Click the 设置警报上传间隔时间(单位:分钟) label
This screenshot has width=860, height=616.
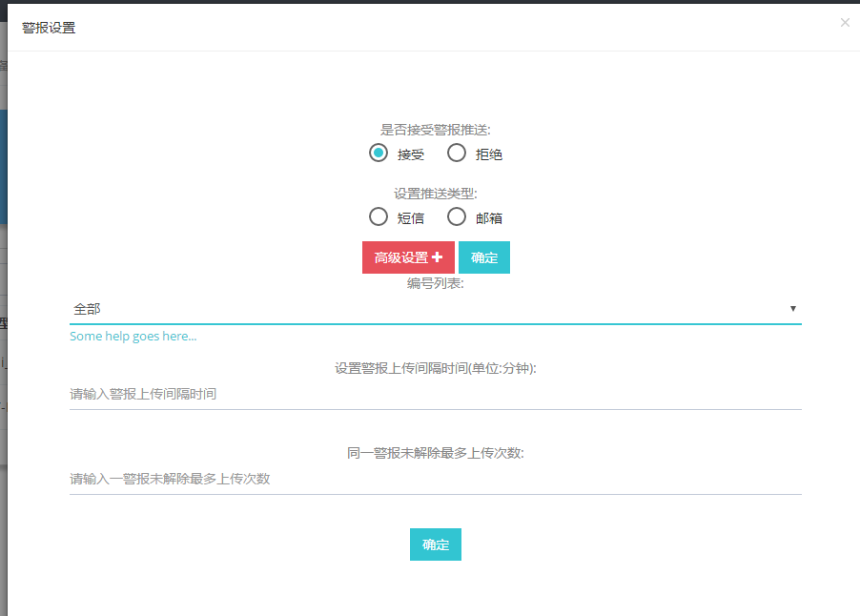point(436,368)
